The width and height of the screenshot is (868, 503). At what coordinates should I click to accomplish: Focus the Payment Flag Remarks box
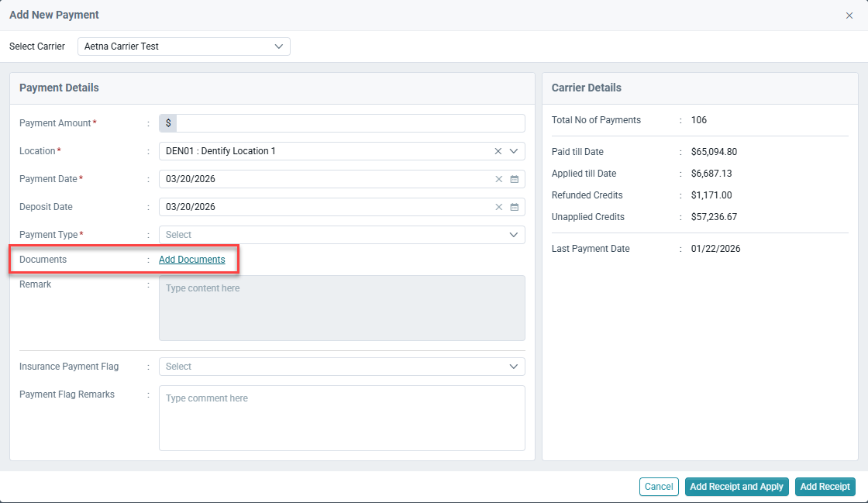tap(342, 418)
